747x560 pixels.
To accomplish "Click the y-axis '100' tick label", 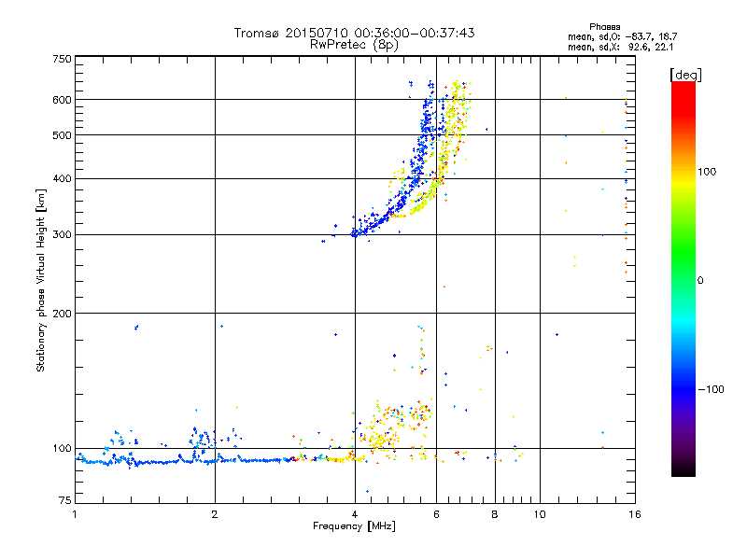I will pyautogui.click(x=62, y=449).
